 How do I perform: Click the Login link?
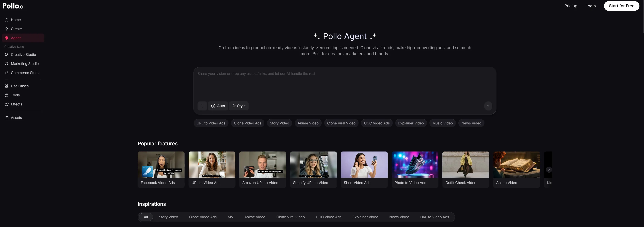click(x=590, y=6)
